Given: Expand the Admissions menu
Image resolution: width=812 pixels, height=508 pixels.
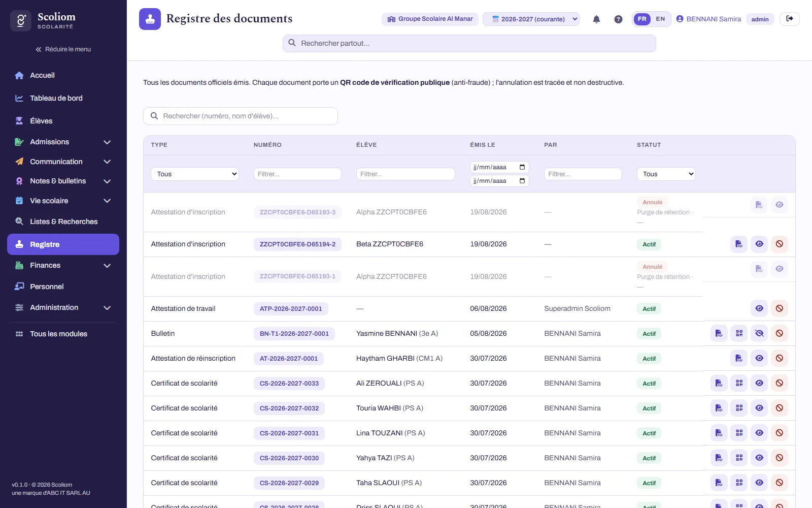Looking at the screenshot, I should [x=63, y=142].
